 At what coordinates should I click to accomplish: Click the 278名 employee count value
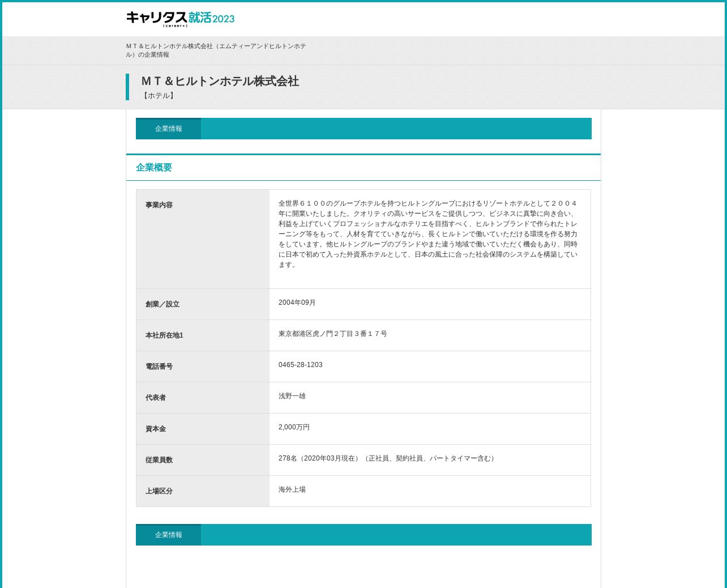click(388, 458)
